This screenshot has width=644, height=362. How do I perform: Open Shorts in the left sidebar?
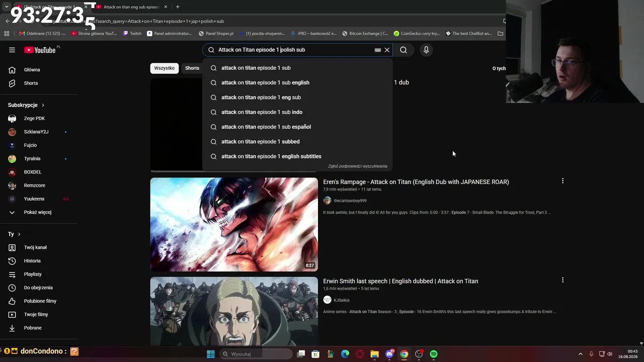click(39, 83)
